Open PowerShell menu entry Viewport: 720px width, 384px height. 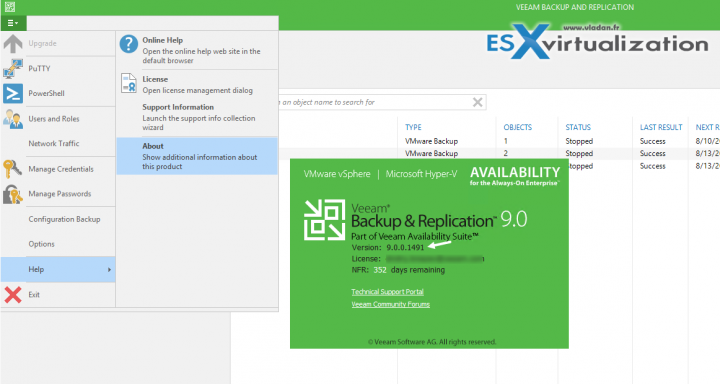(x=58, y=93)
